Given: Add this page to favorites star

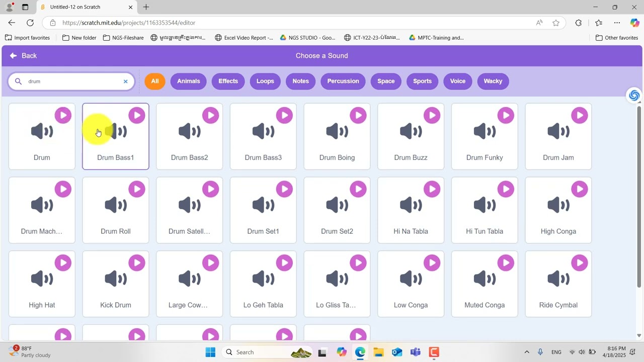Looking at the screenshot, I should click(x=556, y=23).
